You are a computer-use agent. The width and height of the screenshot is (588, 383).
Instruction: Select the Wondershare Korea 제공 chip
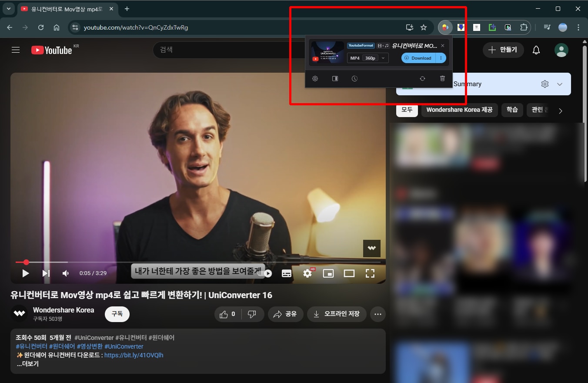(460, 110)
